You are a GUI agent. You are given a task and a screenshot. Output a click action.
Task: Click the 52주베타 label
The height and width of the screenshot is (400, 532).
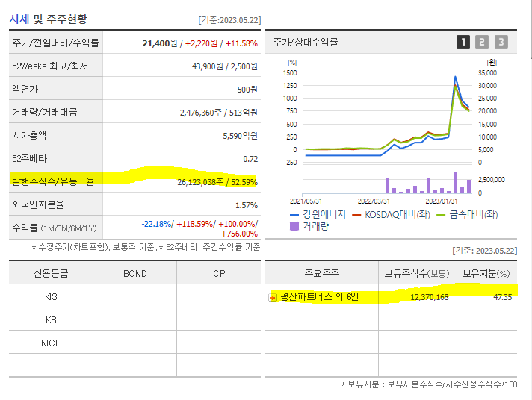30,158
